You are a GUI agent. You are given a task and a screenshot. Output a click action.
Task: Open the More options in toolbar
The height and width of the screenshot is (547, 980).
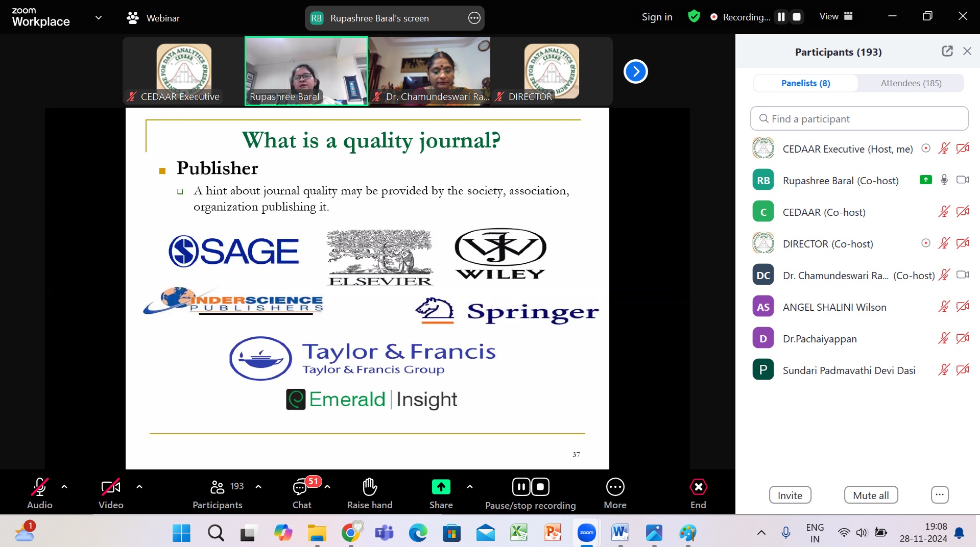pos(615,487)
